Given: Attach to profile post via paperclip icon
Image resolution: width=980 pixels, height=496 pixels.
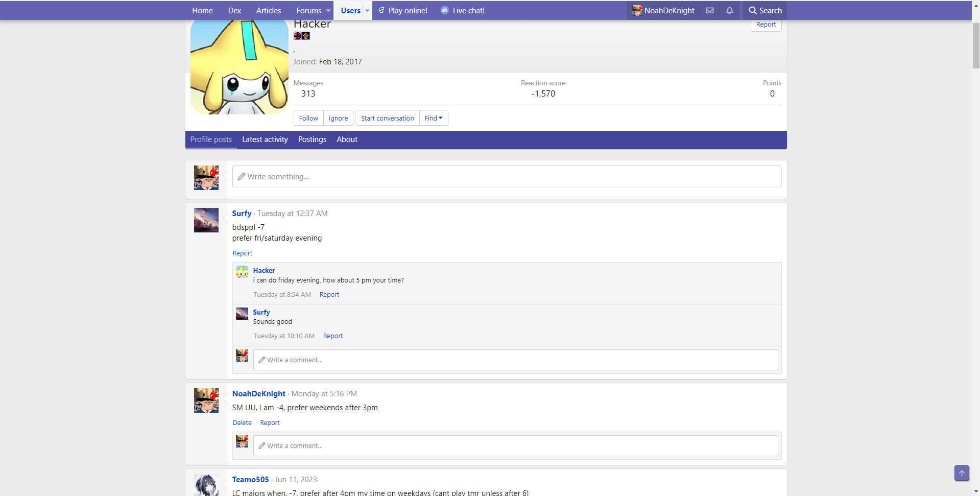Looking at the screenshot, I should tap(242, 176).
